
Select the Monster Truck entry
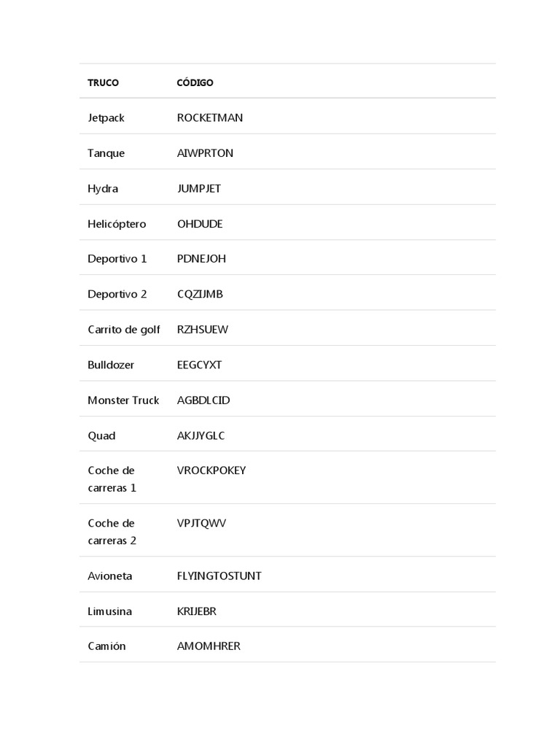tap(123, 400)
